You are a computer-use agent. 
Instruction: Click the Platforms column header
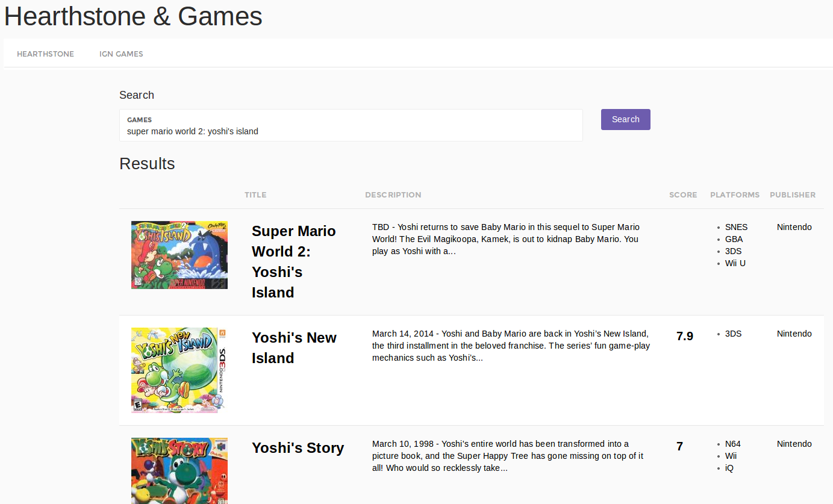pyautogui.click(x=735, y=194)
